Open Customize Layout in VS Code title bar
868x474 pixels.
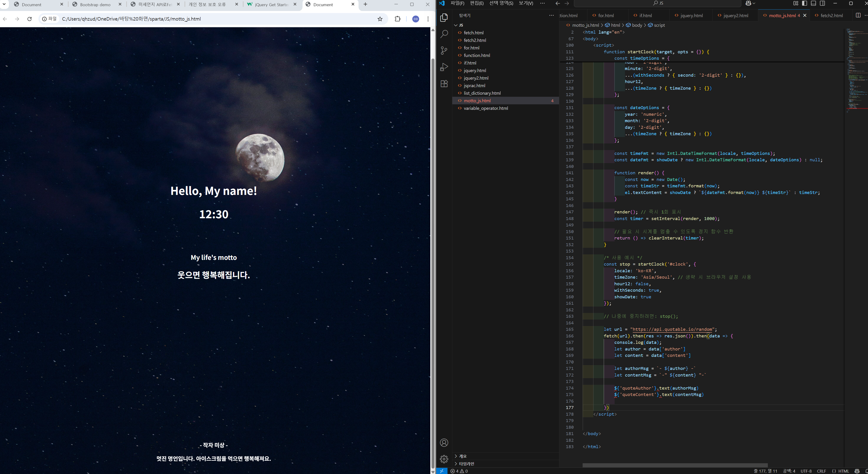coord(796,3)
